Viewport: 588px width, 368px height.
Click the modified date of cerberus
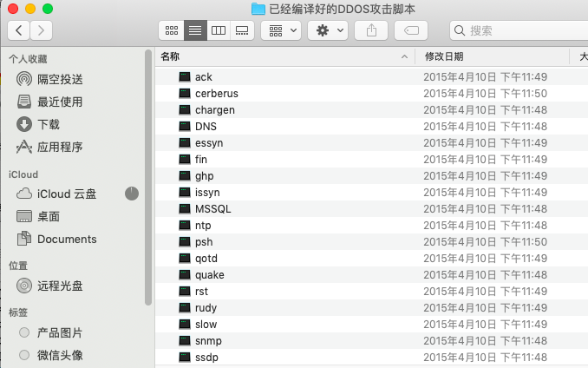click(486, 94)
